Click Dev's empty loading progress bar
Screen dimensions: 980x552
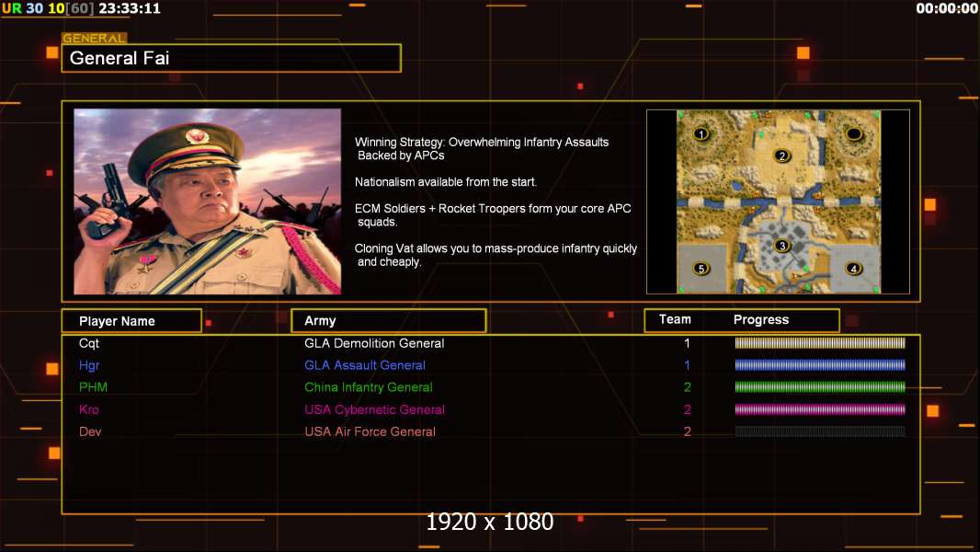point(820,431)
